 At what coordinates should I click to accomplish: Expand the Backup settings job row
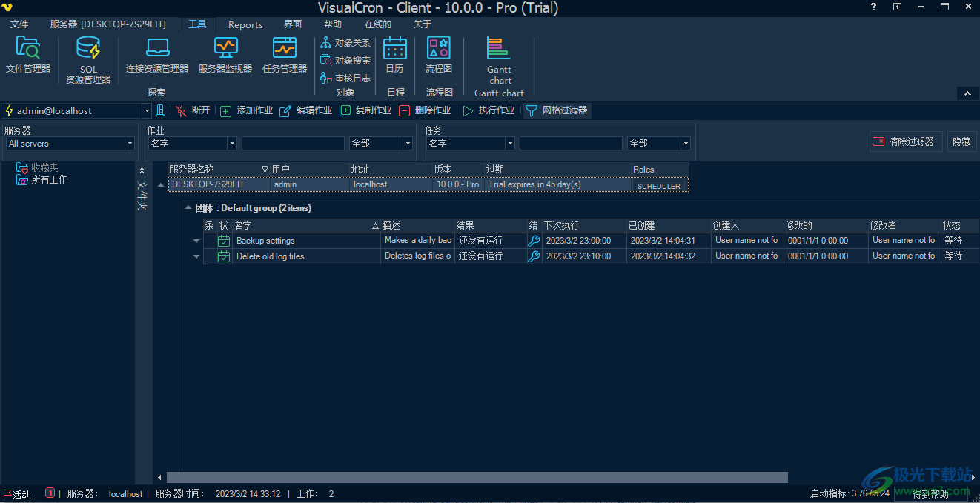196,241
